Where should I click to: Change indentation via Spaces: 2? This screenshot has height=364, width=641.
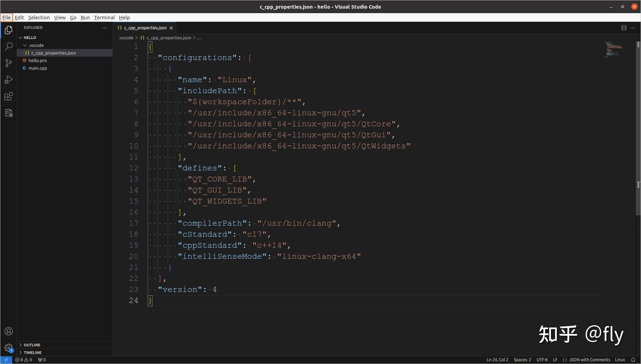(522, 360)
